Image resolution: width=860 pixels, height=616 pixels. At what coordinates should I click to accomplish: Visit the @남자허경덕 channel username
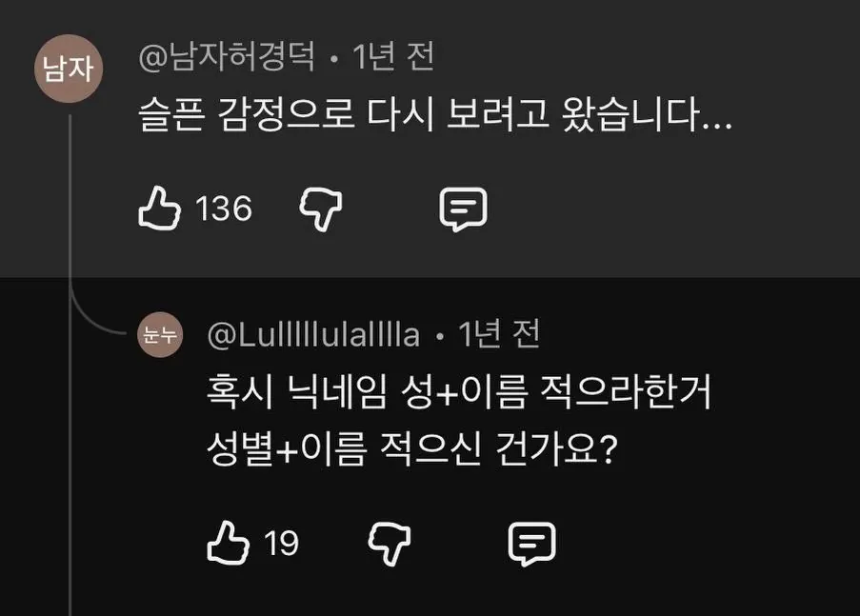227,56
